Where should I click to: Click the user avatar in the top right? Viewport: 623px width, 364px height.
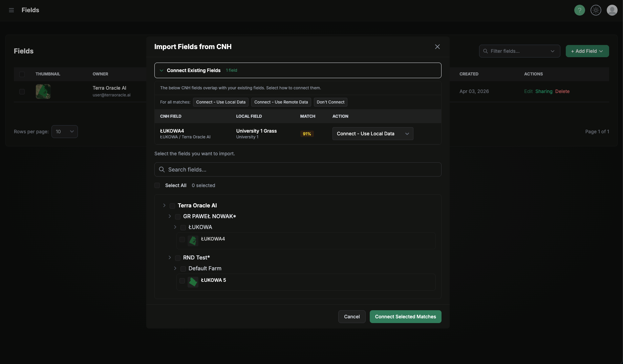pos(613,10)
